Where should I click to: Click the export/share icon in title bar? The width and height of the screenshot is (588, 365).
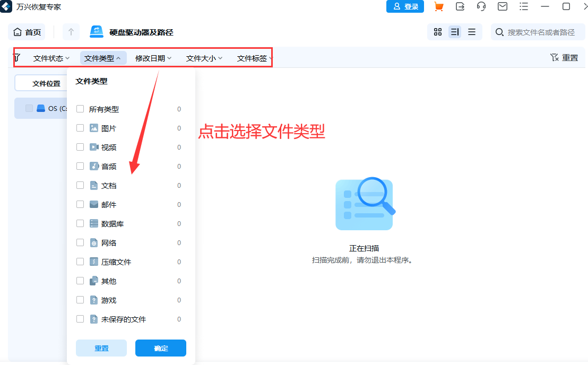[460, 6]
